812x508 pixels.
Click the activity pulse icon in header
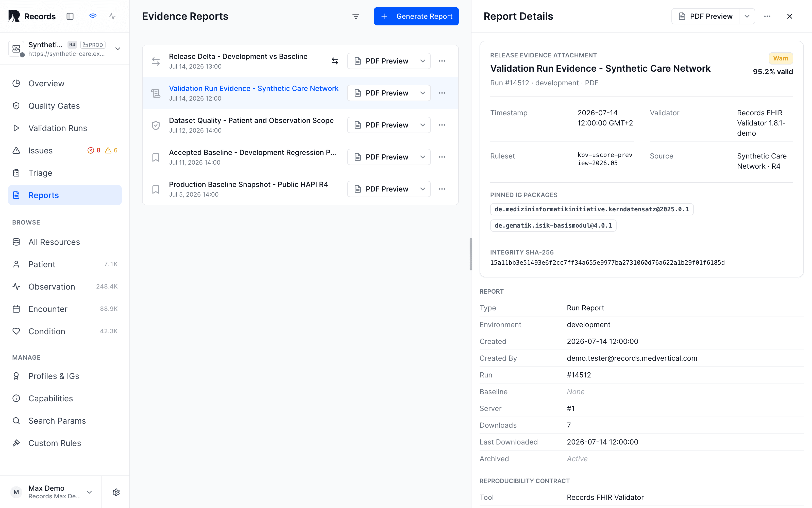tap(112, 16)
